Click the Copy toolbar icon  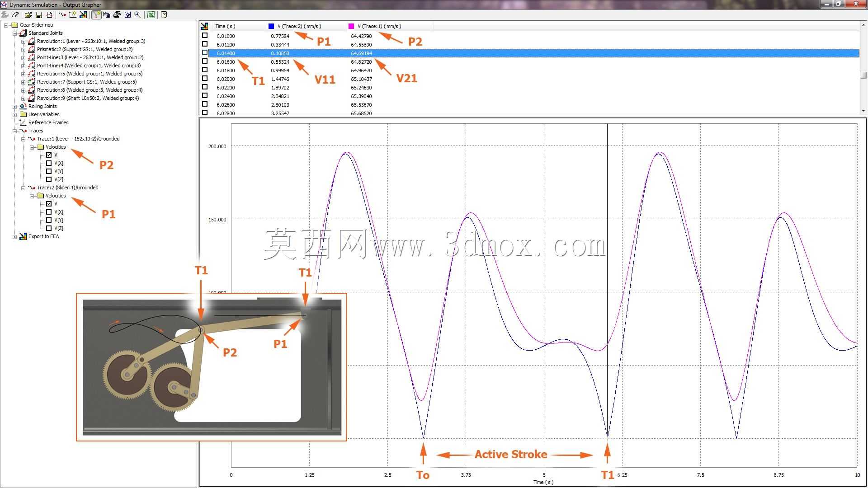[107, 14]
